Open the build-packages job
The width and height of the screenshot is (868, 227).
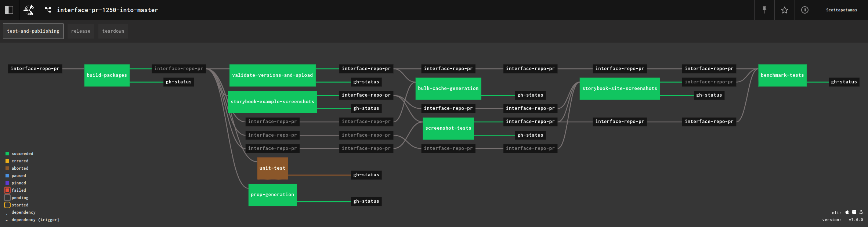107,75
